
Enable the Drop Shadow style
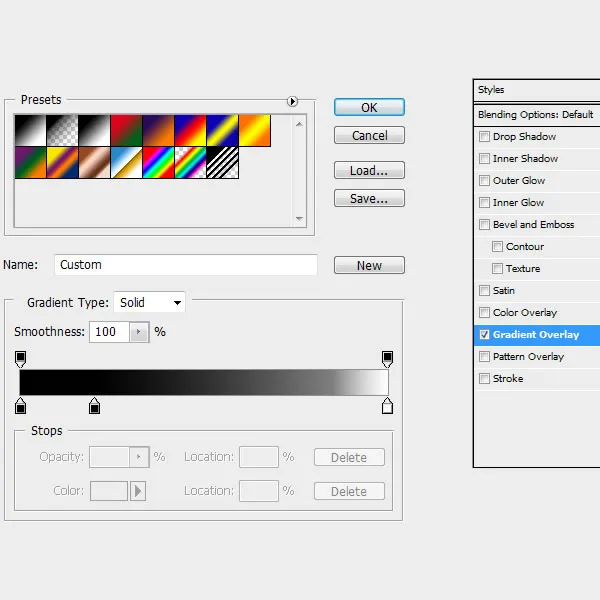coord(485,137)
